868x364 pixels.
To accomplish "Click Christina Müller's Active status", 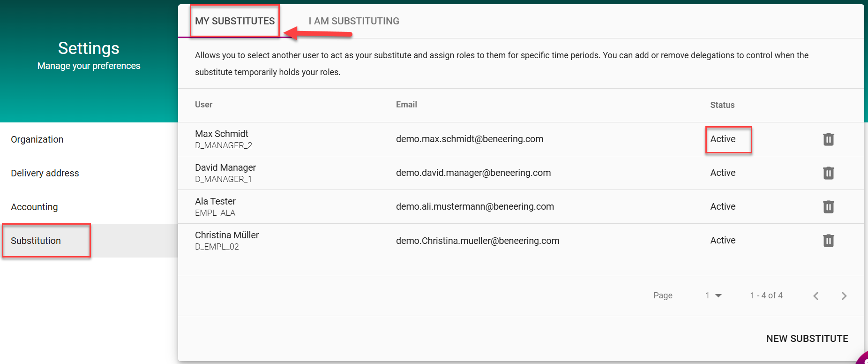I will pos(722,240).
